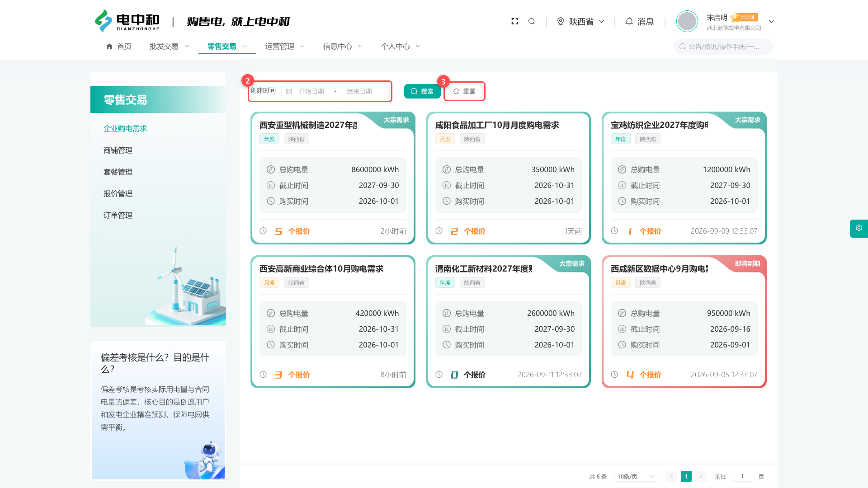Open 套餐管理 in the sidebar
The image size is (868, 488).
point(118,172)
